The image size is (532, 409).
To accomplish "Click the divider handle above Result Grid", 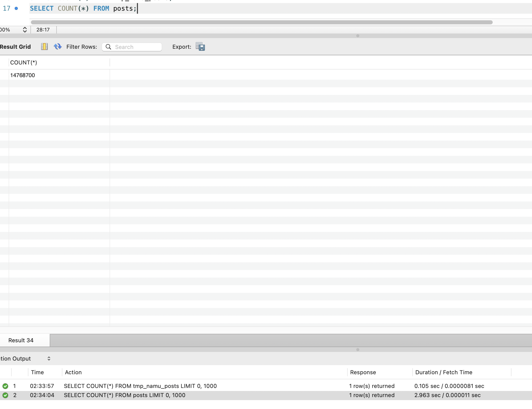I will coord(358,36).
